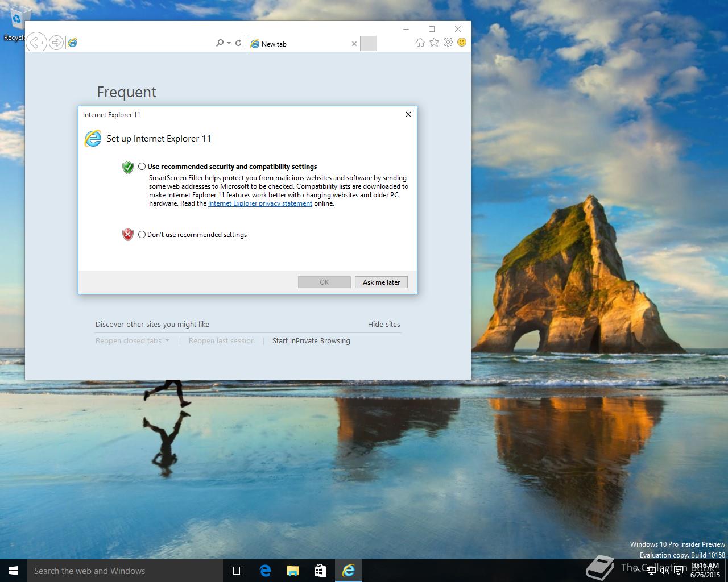The height and width of the screenshot is (582, 728).
Task: Click Reopen last session link
Action: tap(222, 341)
